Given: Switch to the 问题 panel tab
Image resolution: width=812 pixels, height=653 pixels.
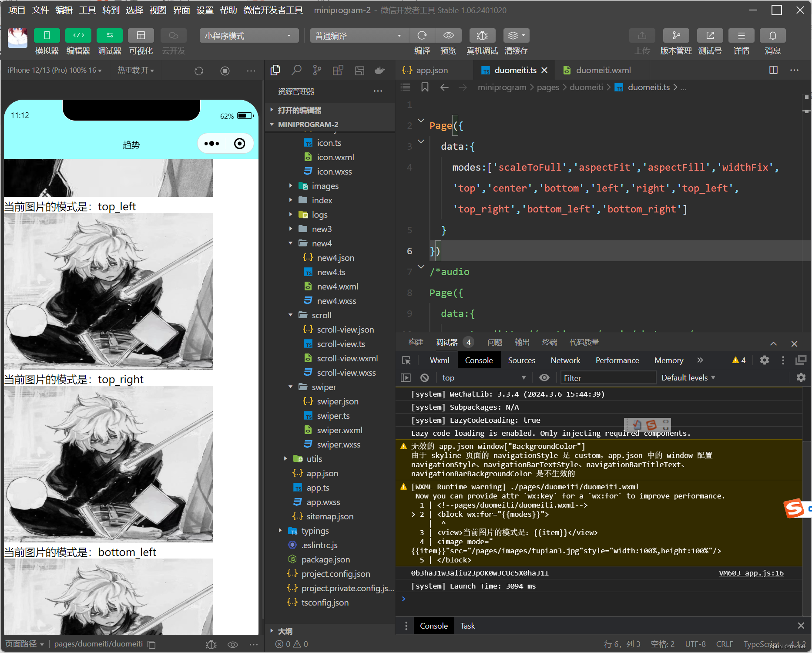Looking at the screenshot, I should pyautogui.click(x=495, y=343).
